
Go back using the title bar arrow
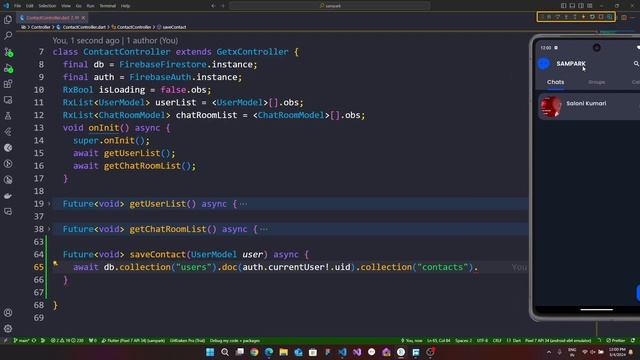(x=213, y=6)
